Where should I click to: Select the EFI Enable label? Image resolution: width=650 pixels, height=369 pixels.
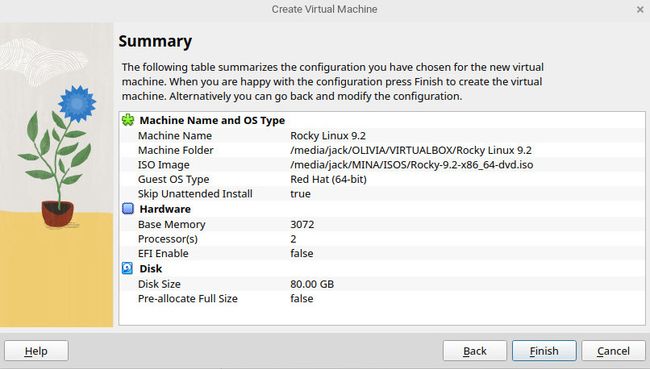(163, 253)
